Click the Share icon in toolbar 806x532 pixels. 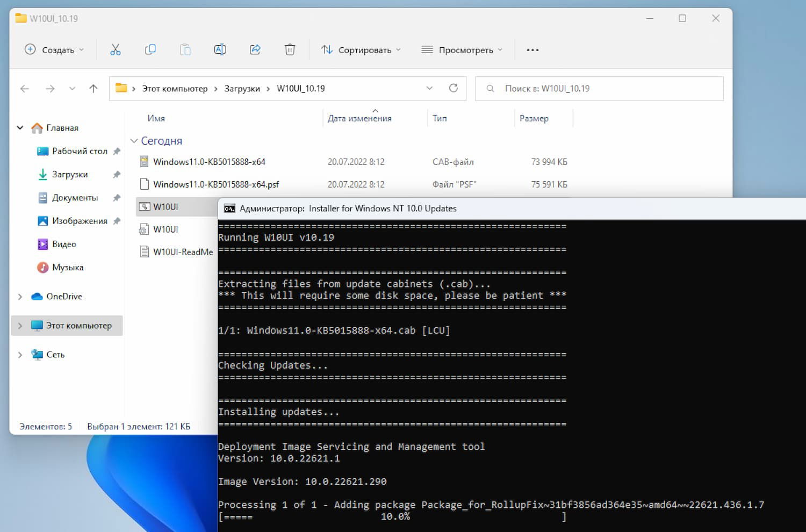pyautogui.click(x=255, y=50)
